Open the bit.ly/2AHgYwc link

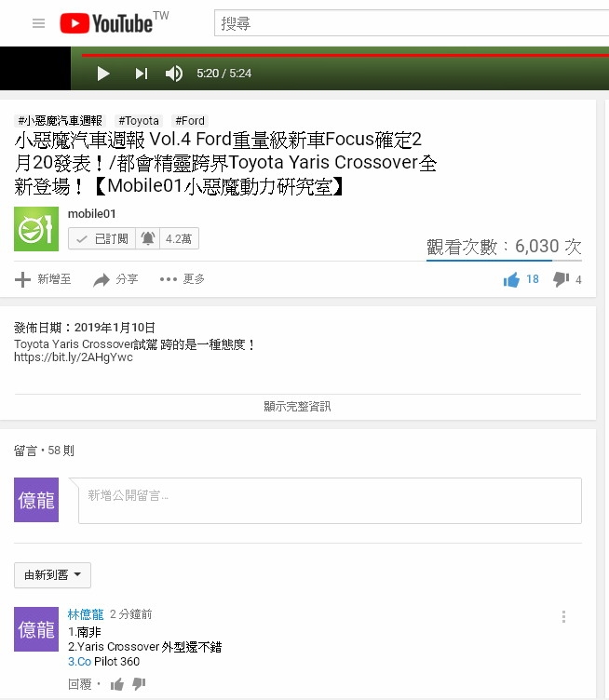coord(74,357)
